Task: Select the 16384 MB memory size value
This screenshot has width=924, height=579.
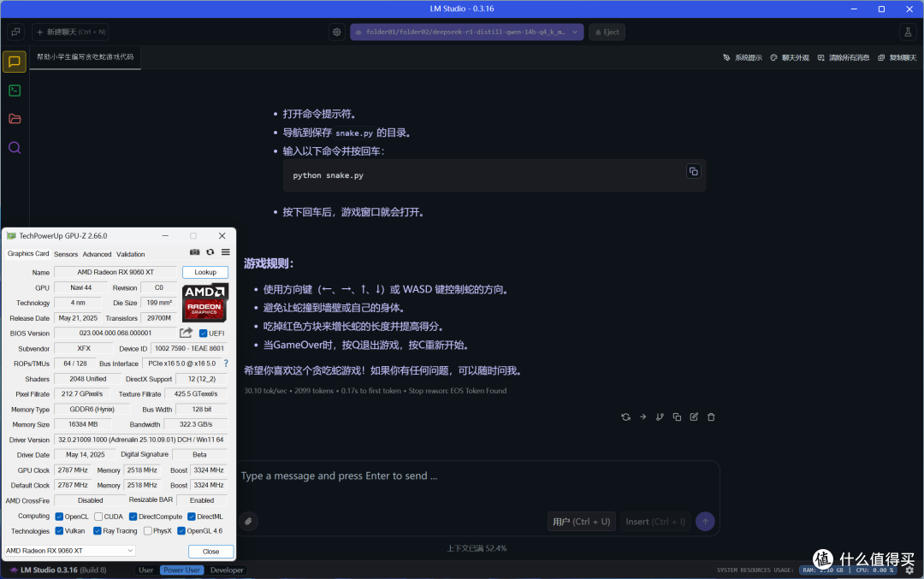Action: coord(83,424)
